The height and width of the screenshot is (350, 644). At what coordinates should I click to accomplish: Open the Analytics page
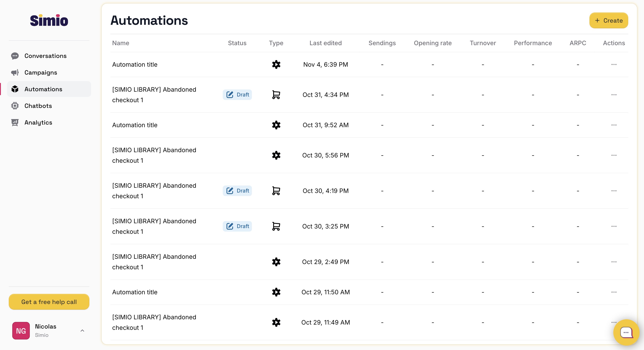pyautogui.click(x=38, y=122)
